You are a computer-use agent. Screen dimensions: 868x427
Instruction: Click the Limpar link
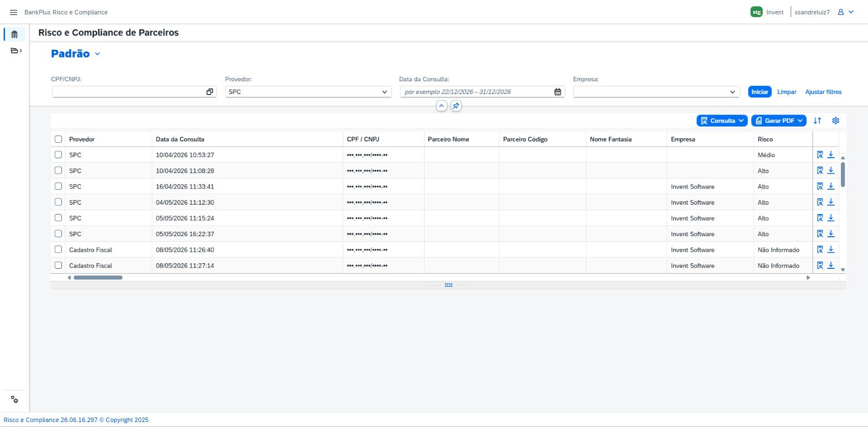coord(787,92)
